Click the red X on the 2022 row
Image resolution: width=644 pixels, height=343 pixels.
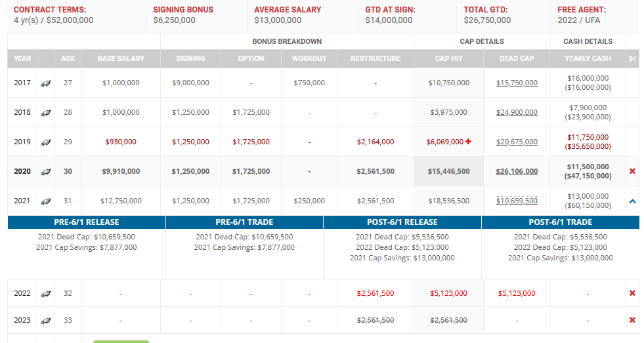tap(632, 293)
